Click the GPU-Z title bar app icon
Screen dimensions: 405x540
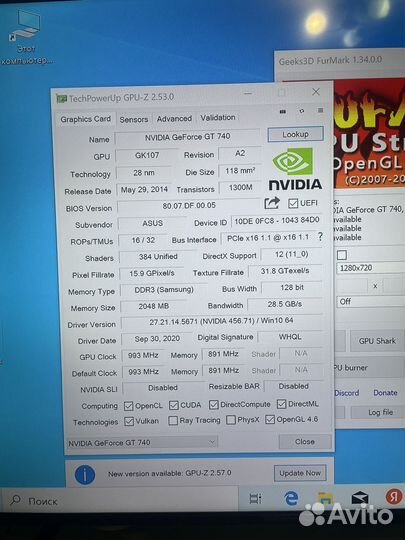[61, 99]
